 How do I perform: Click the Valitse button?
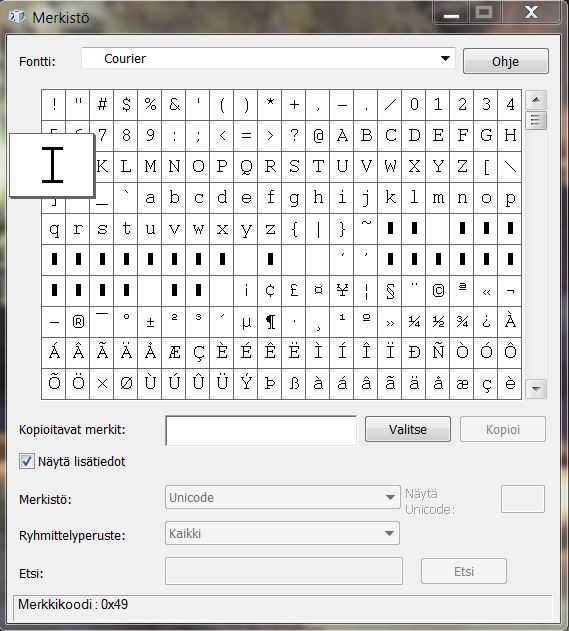[408, 429]
